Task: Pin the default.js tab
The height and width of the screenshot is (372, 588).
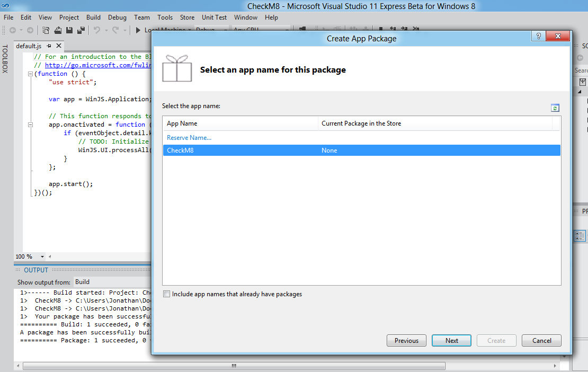Action: point(49,46)
